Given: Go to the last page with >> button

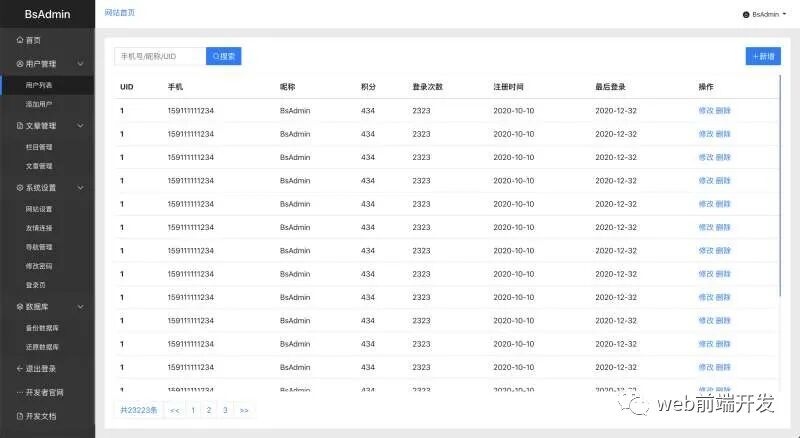Looking at the screenshot, I should coord(244,410).
